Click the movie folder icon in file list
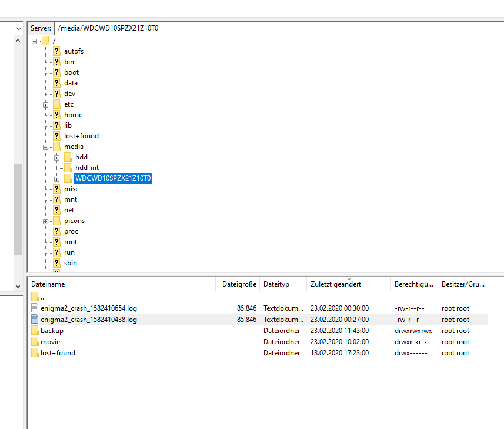Image resolution: width=504 pixels, height=429 pixels. tap(35, 342)
